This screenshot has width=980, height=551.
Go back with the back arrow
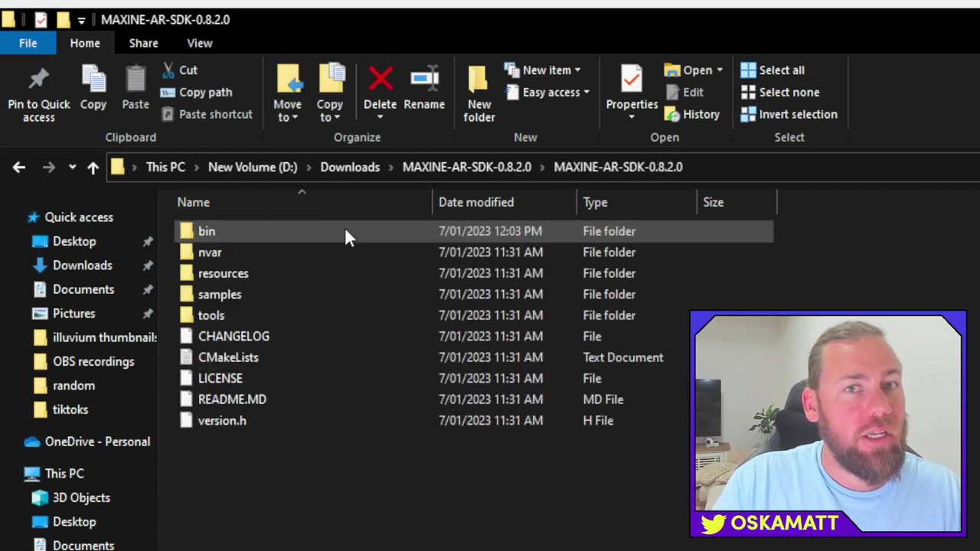pyautogui.click(x=19, y=167)
